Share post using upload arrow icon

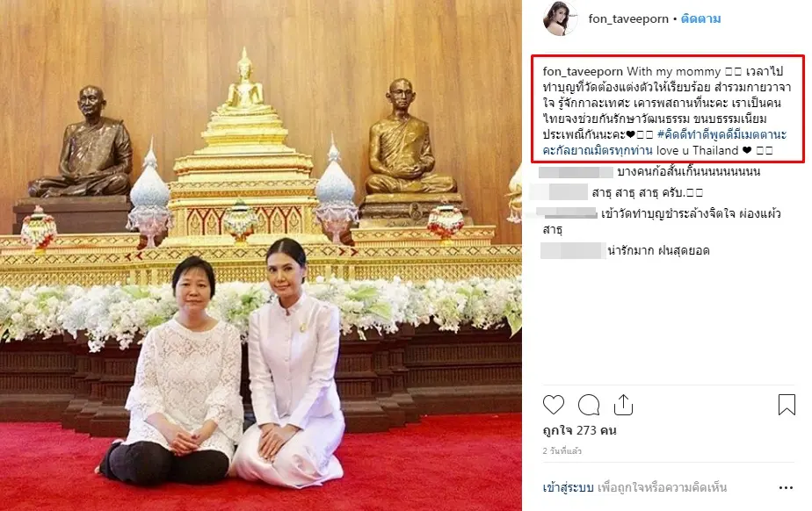point(624,405)
